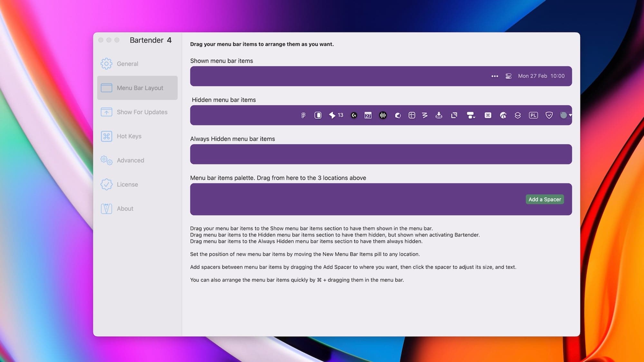This screenshot has height=362, width=644.
Task: Click the Bartender 4 window title
Action: point(150,40)
